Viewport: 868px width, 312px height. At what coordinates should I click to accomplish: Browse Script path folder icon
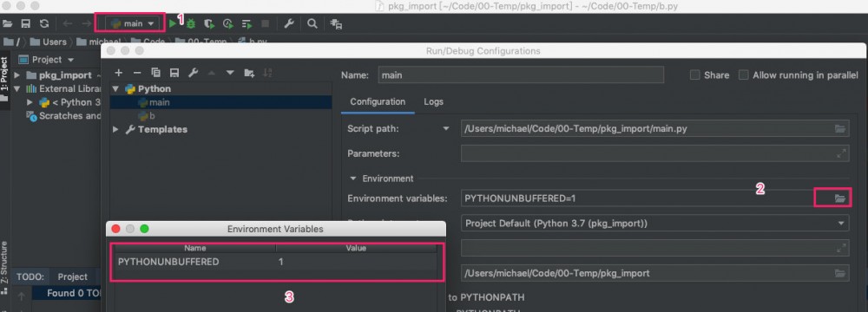(x=840, y=129)
